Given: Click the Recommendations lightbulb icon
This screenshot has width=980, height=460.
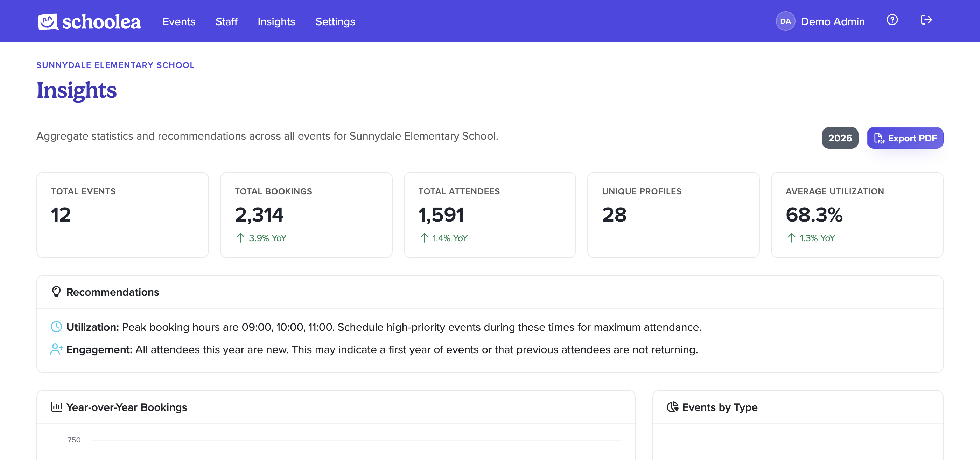Looking at the screenshot, I should click(56, 292).
